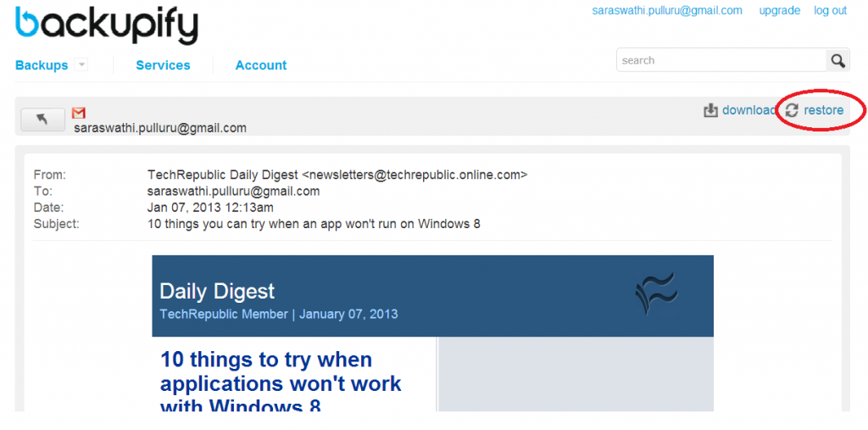Click the log out link

831,10
